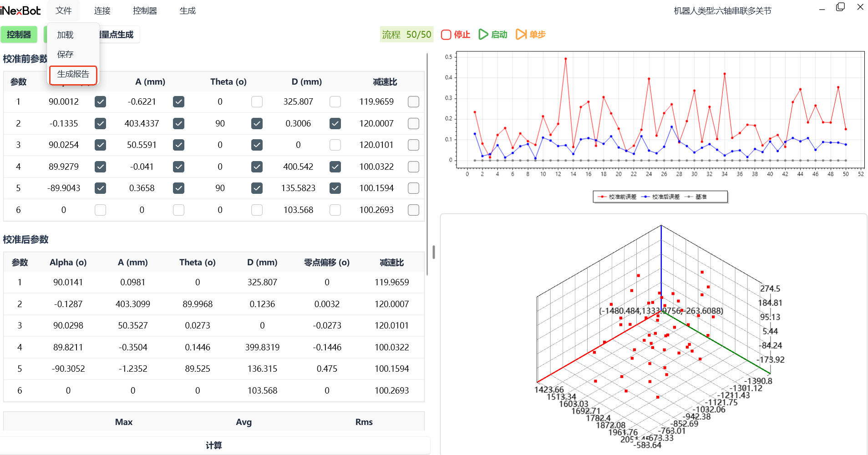Select 生成报告 from the file menu
Screen dimensions: 868x455
[73, 74]
